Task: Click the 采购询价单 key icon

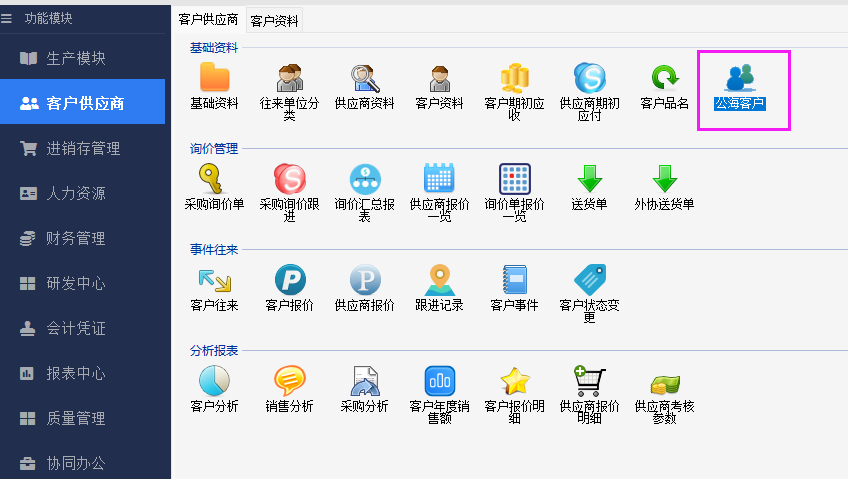Action: (214, 179)
